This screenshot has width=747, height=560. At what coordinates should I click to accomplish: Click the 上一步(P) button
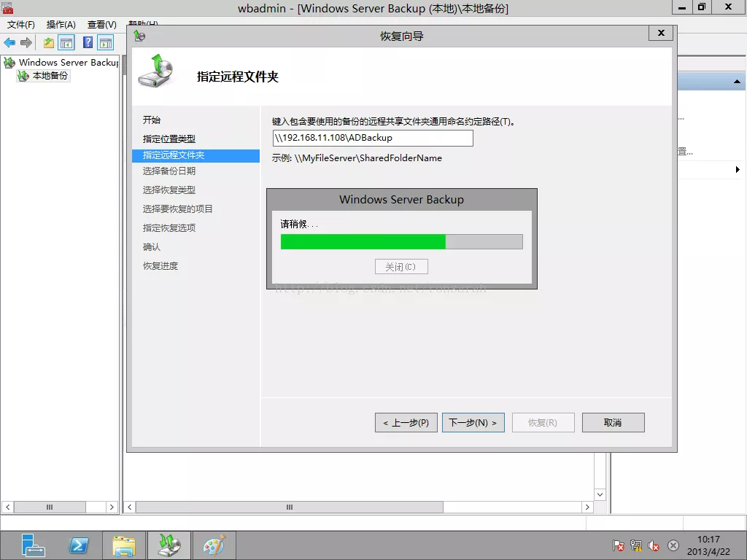click(x=406, y=423)
